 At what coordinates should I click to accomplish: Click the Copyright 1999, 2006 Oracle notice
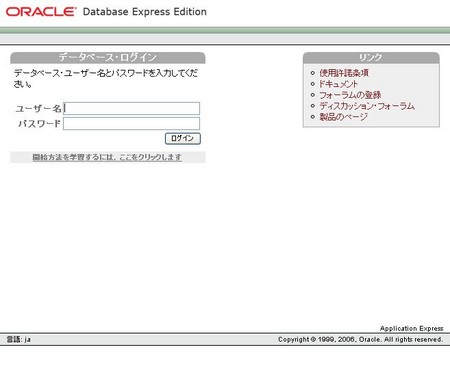[x=361, y=339]
